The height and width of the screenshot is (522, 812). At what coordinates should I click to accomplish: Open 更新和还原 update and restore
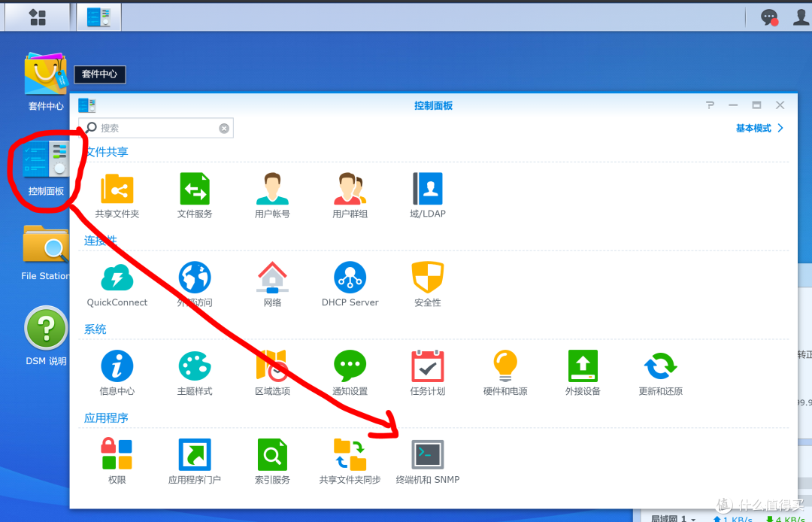pos(661,373)
